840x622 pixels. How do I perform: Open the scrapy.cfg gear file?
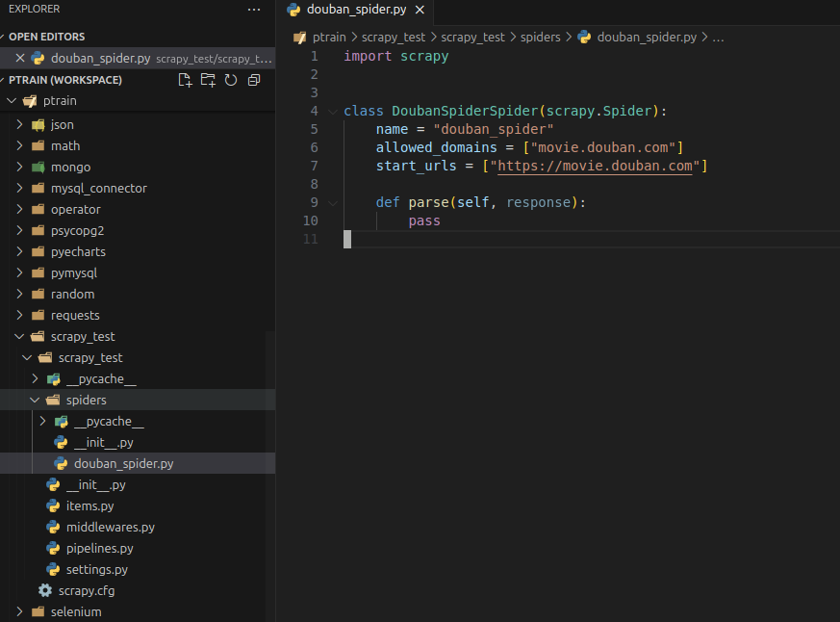[x=86, y=590]
